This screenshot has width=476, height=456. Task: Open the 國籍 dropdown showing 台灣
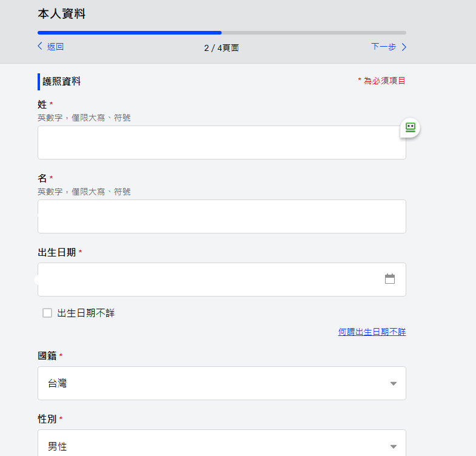221,383
